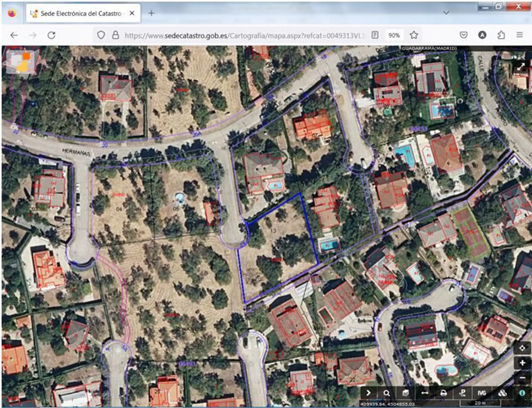Open the map search magnifier tool
The height and width of the screenshot is (408, 532).
pyautogui.click(x=387, y=393)
